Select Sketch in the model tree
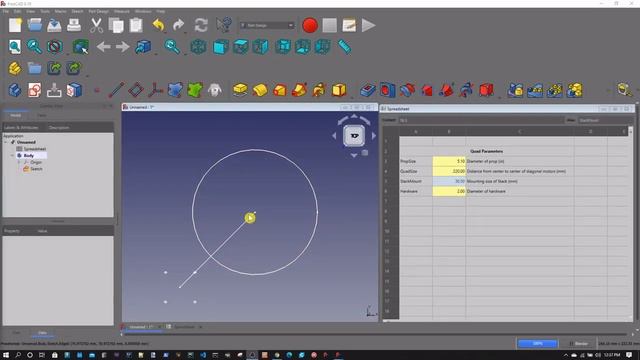The image size is (640, 360). point(36,169)
